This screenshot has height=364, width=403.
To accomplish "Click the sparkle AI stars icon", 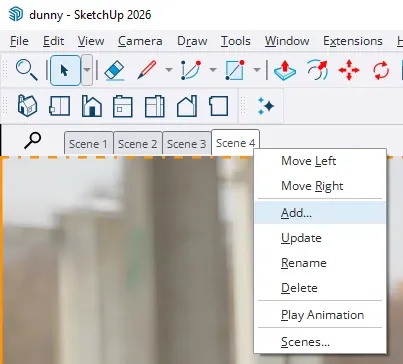I will click(x=266, y=106).
